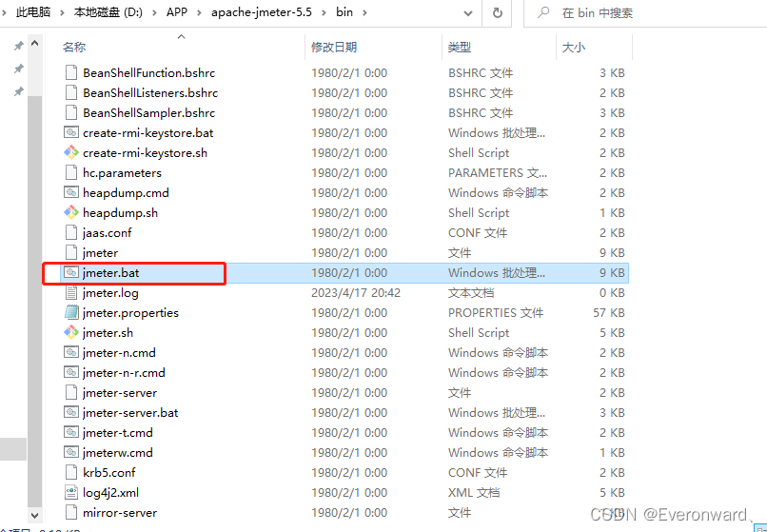
Task: Navigate to 此电脑 in breadcrumb
Action: point(32,12)
